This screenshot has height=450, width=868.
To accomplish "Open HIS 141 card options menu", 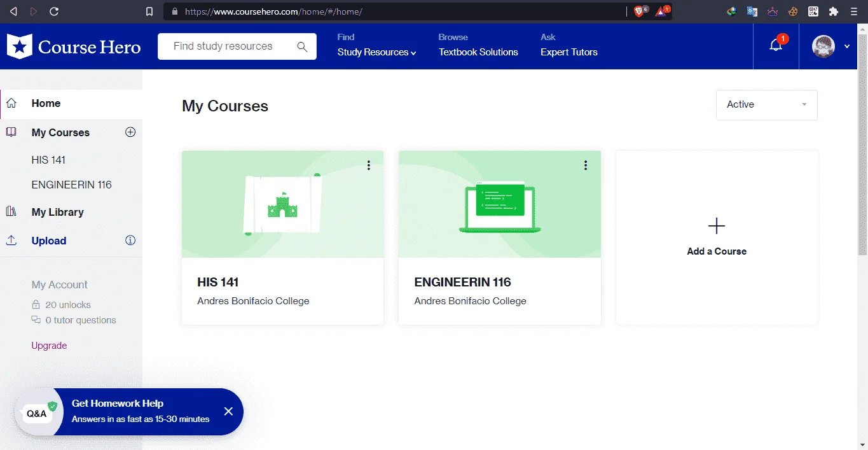I will (x=369, y=165).
